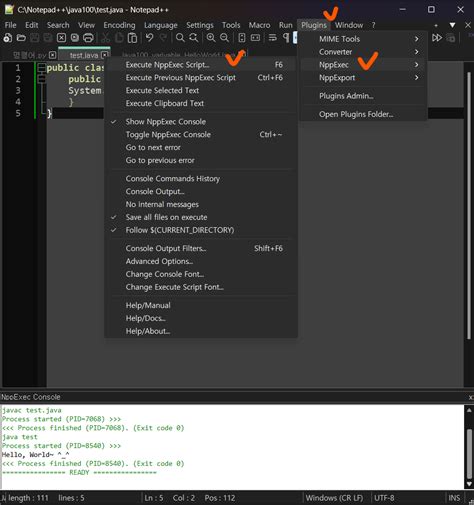The height and width of the screenshot is (505, 474).
Task: Select Open Plugins Folder...
Action: coord(364,114)
